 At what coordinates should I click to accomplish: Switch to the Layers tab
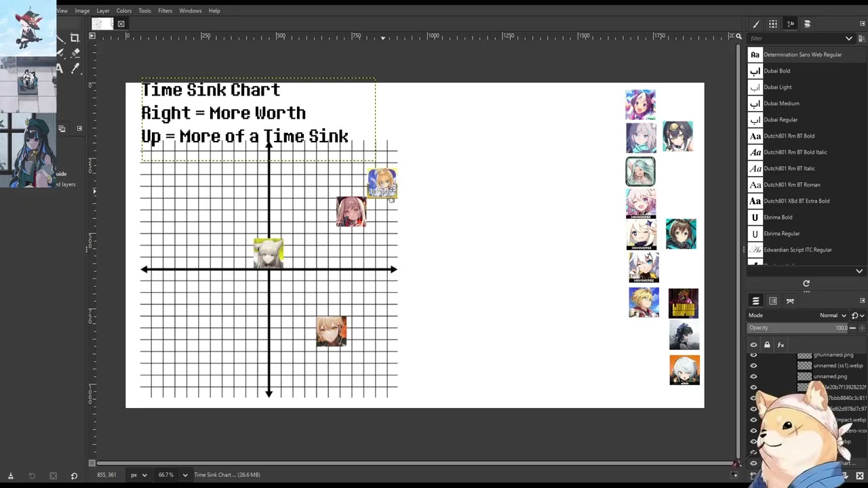point(756,301)
